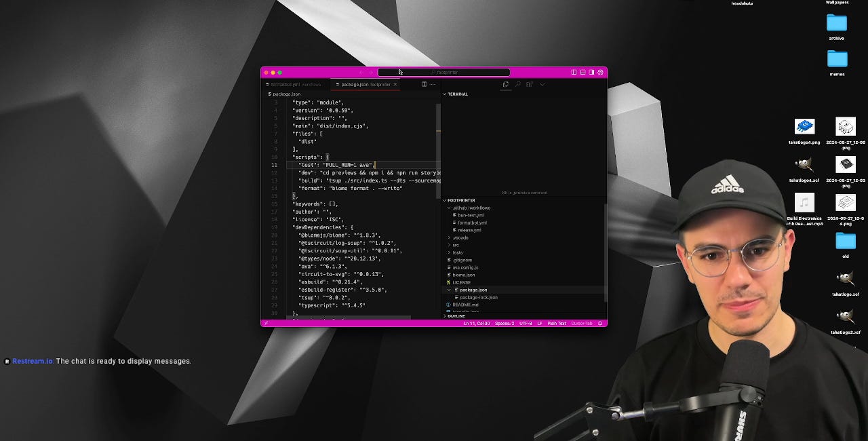Open Explorer view icon in sidebar header

[x=505, y=84]
